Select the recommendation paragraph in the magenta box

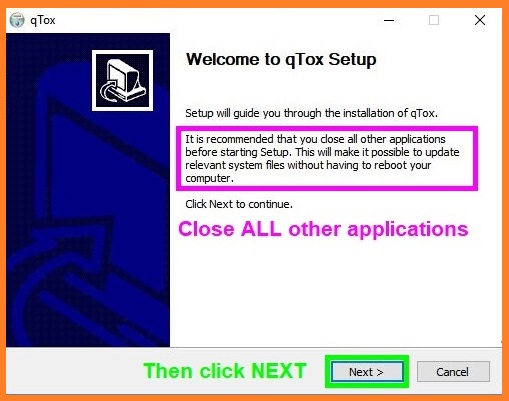322,158
